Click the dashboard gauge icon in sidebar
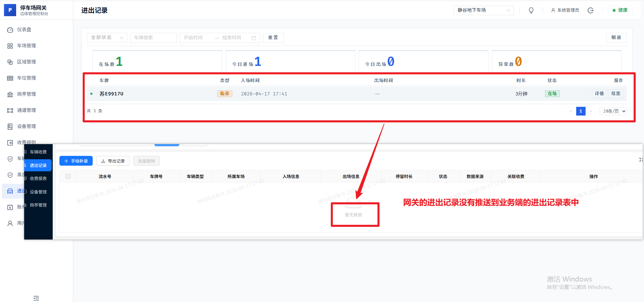Screen dimensions: 644x302 (10, 30)
